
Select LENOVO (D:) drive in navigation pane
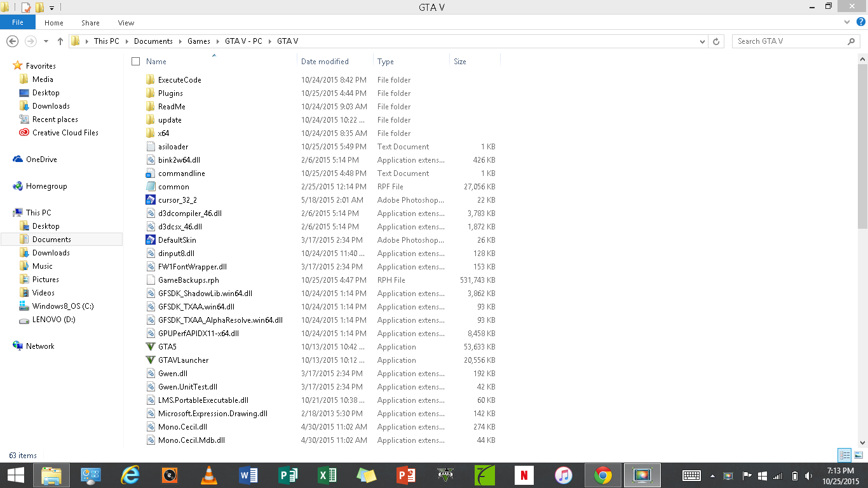coord(53,320)
